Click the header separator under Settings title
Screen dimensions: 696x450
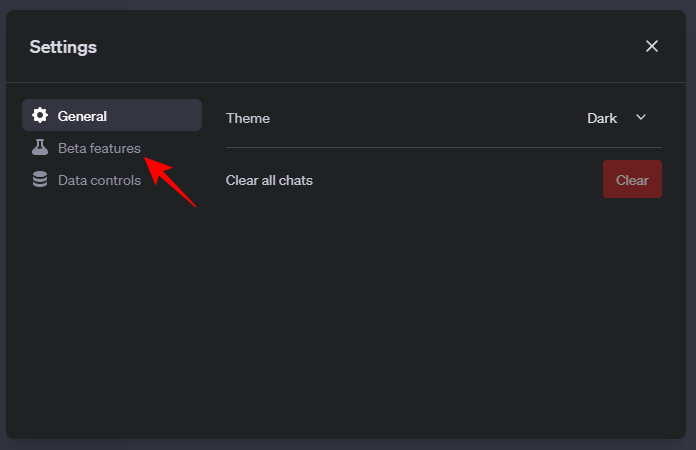tap(348, 82)
